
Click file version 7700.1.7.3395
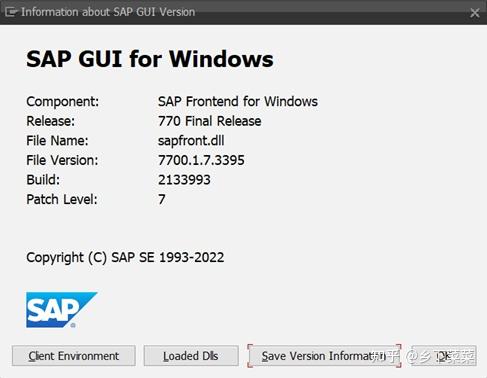coord(201,160)
